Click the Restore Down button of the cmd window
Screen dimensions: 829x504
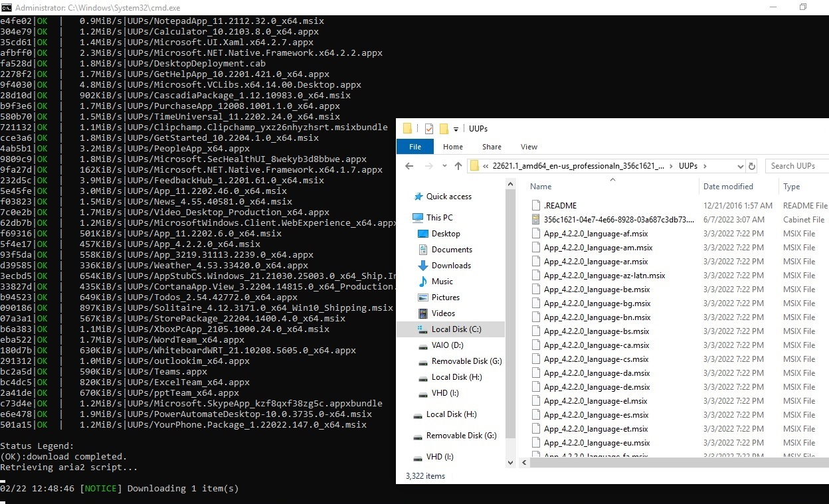[803, 7]
